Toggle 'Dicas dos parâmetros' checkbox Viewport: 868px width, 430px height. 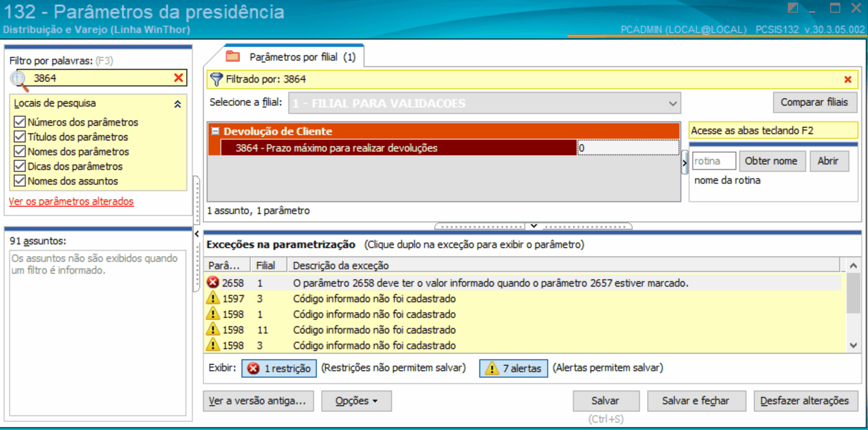coord(19,166)
